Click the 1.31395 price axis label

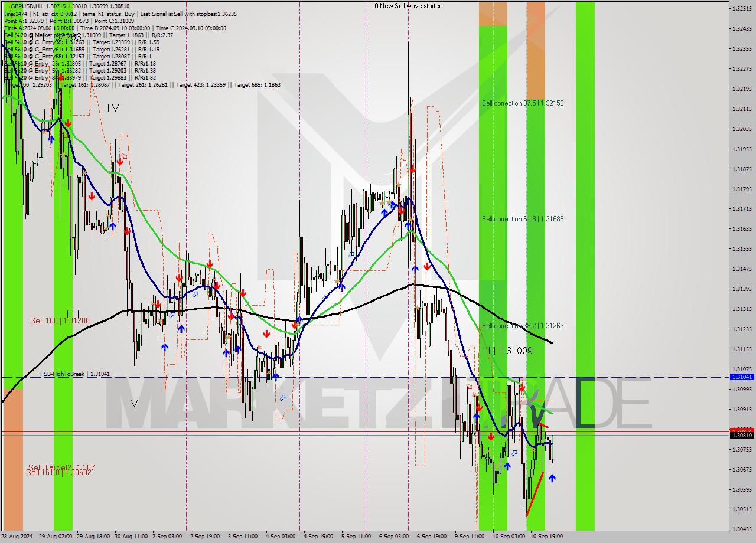pyautogui.click(x=742, y=289)
